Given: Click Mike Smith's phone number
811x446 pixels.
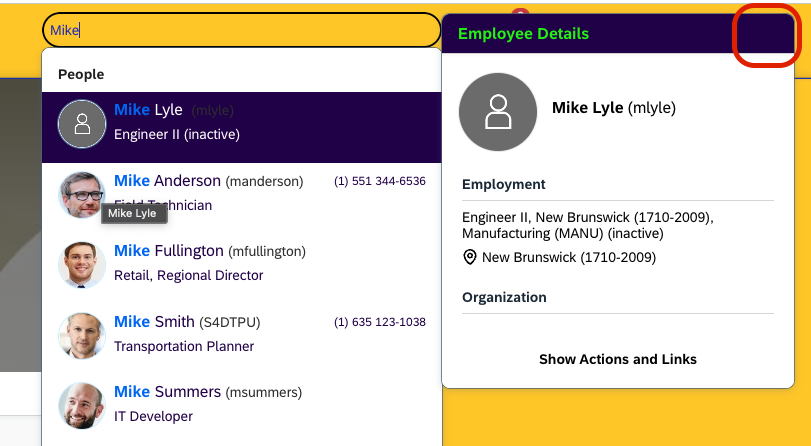Looking at the screenshot, I should coord(379,322).
